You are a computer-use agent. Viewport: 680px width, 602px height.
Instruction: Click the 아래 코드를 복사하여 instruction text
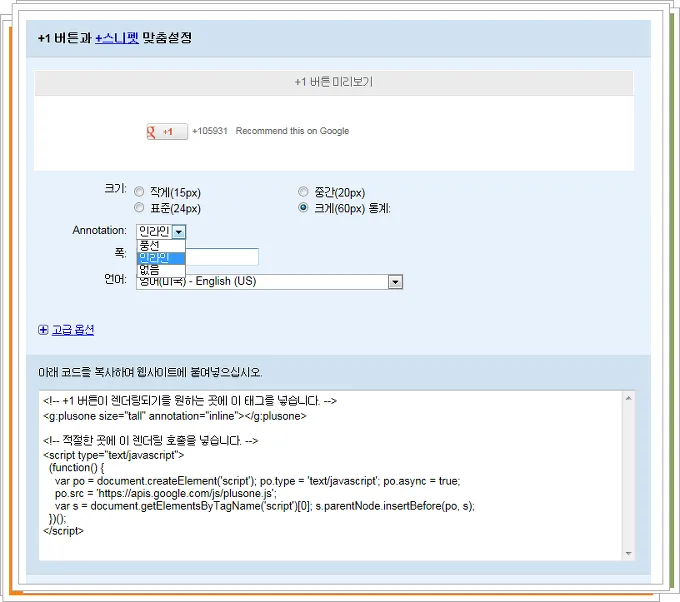(x=150, y=372)
